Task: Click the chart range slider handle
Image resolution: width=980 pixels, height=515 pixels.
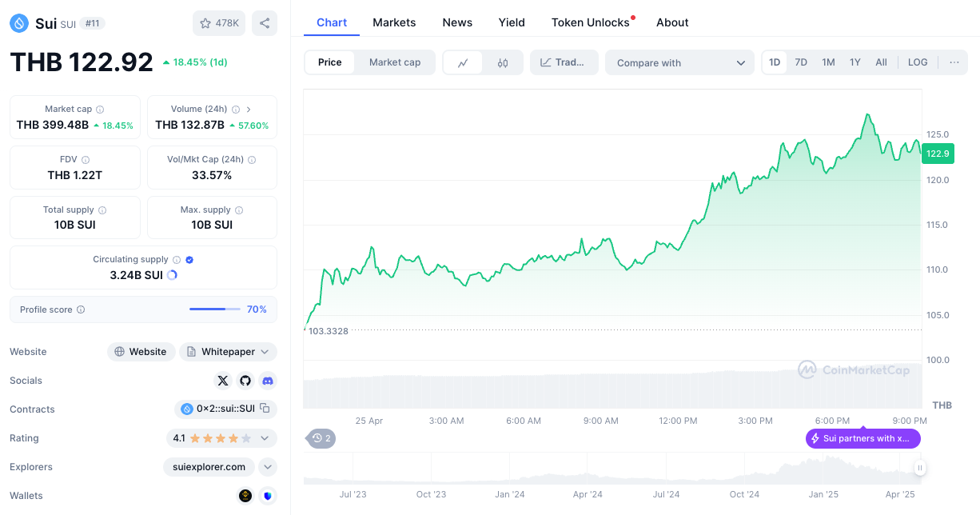Action: tap(920, 468)
